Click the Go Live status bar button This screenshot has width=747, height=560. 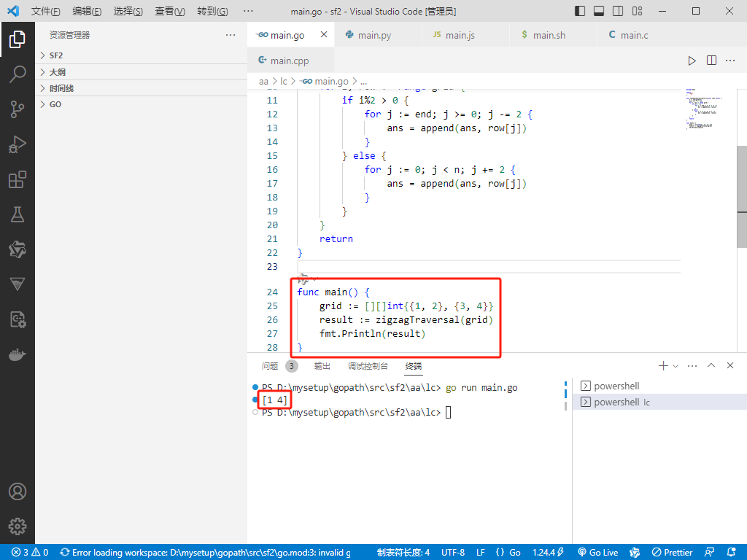[x=597, y=553]
